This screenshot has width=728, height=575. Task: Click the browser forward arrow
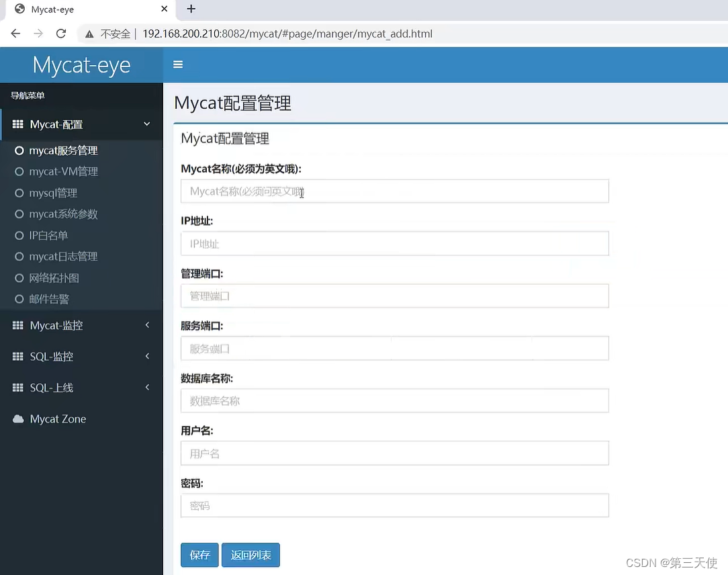pyautogui.click(x=38, y=34)
